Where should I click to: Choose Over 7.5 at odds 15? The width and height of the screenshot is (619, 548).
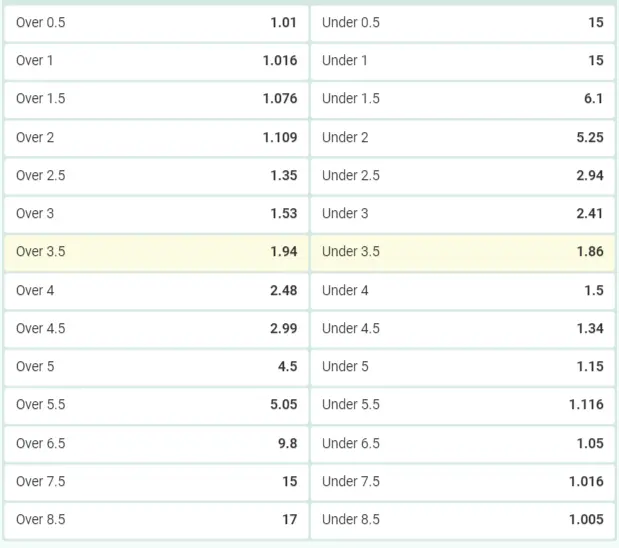point(156,482)
